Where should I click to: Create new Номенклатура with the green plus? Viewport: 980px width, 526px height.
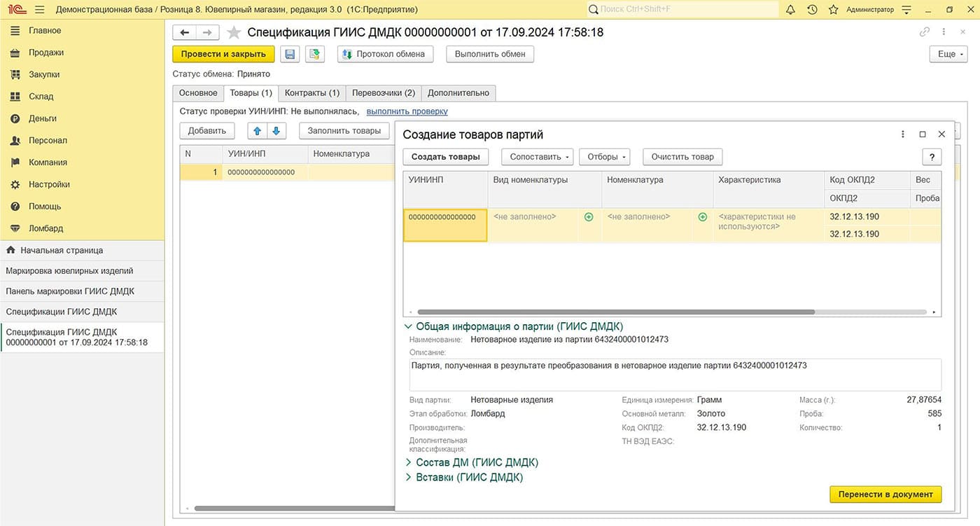pos(703,217)
